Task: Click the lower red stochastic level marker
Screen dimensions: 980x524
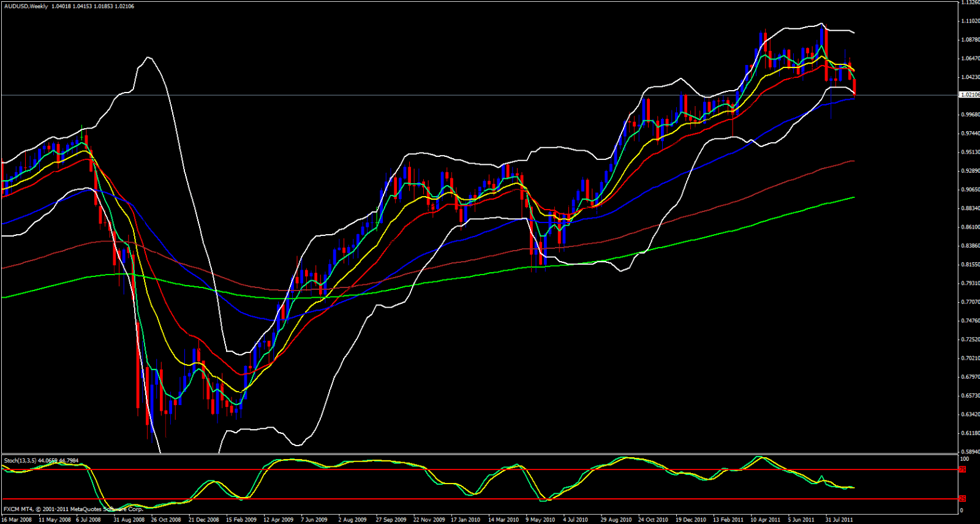Action: [962, 499]
